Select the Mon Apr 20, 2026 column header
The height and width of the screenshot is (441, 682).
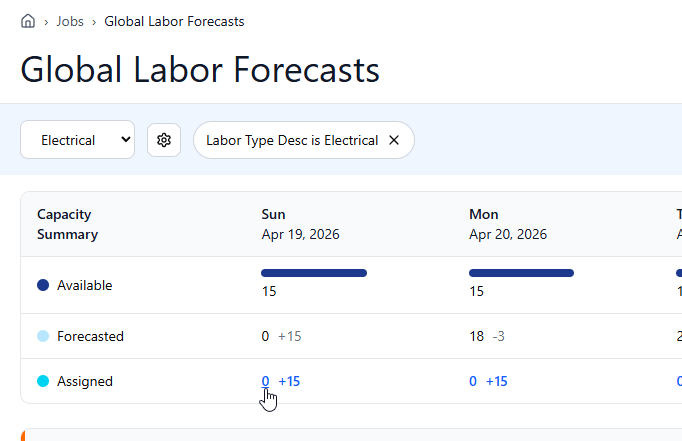coord(508,224)
